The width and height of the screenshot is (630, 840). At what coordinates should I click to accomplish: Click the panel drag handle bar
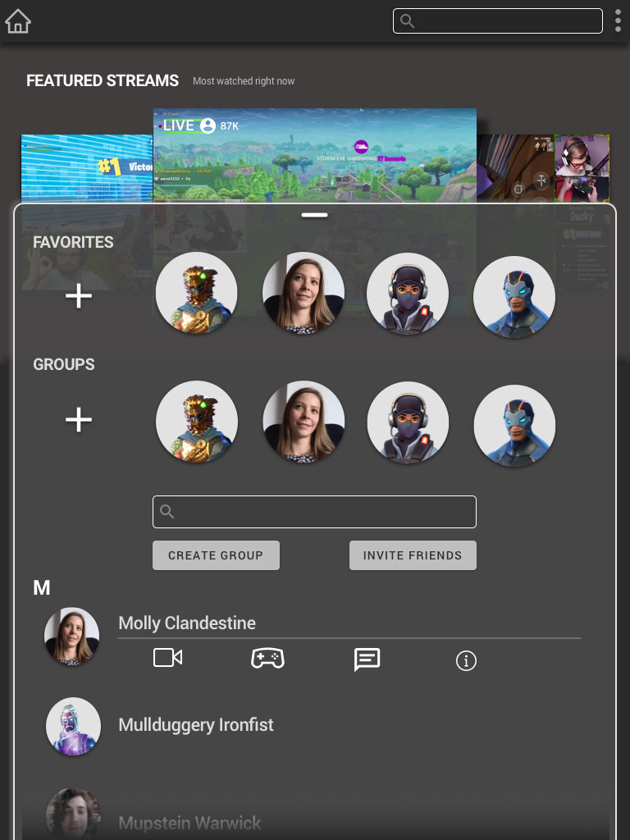tap(314, 215)
